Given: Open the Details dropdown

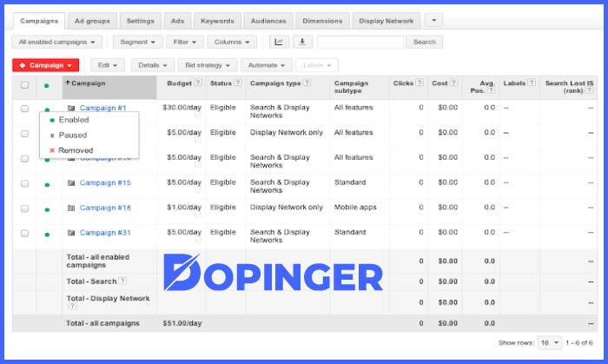Looking at the screenshot, I should [153, 65].
